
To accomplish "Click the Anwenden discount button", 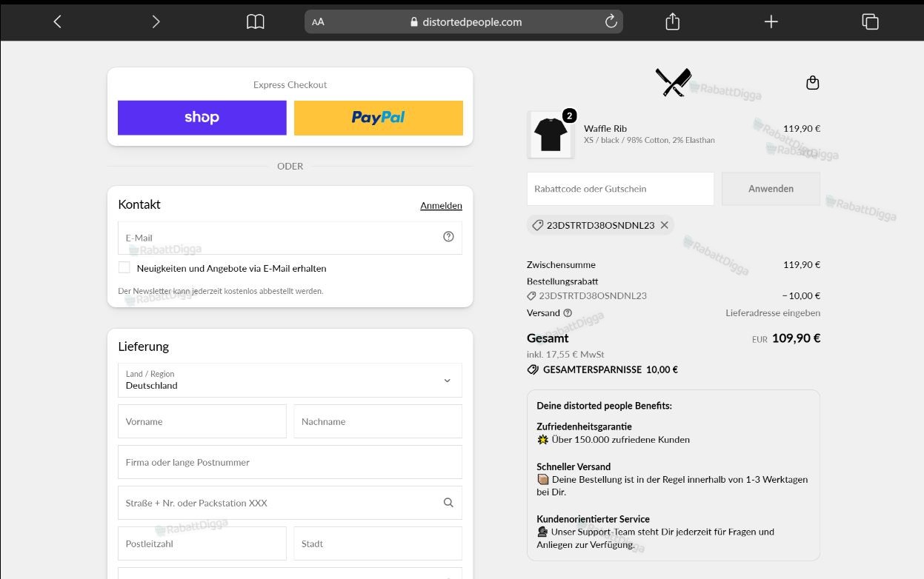I will coord(771,189).
